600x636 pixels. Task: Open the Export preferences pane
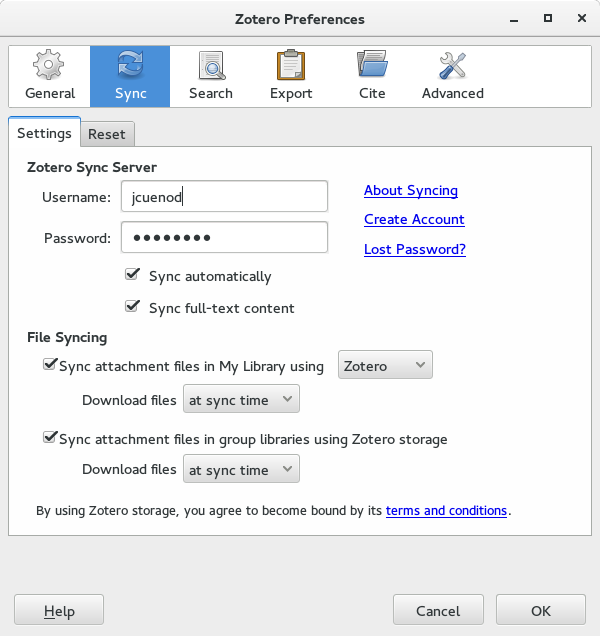coord(291,76)
